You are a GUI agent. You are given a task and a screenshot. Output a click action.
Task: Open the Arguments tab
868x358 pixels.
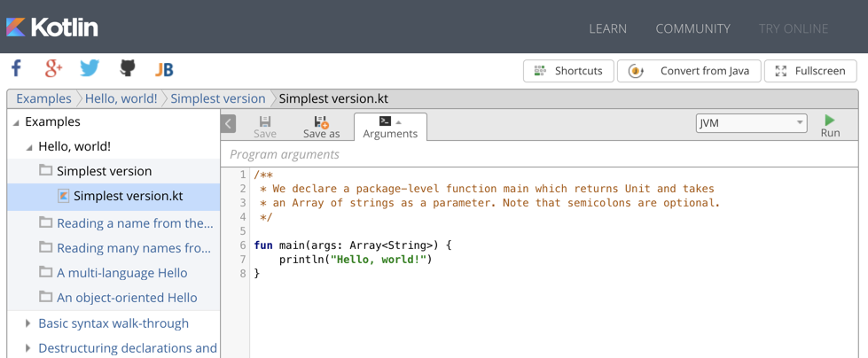pos(390,127)
